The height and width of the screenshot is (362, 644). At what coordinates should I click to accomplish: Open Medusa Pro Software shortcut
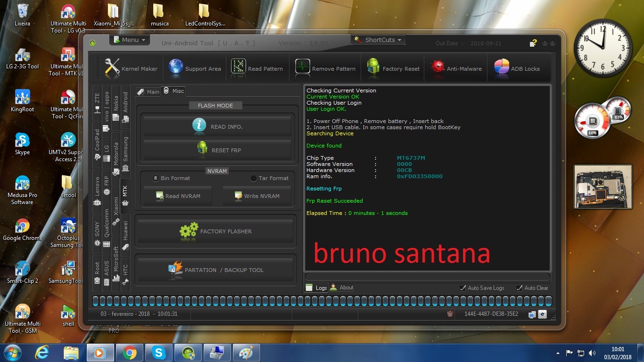22,190
